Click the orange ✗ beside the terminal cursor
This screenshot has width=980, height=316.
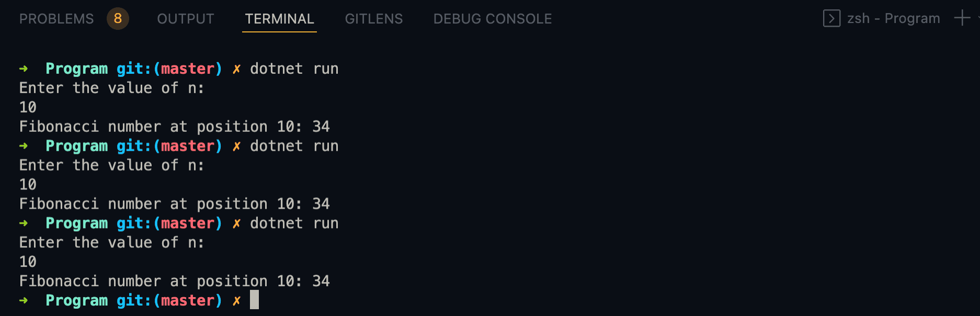237,300
